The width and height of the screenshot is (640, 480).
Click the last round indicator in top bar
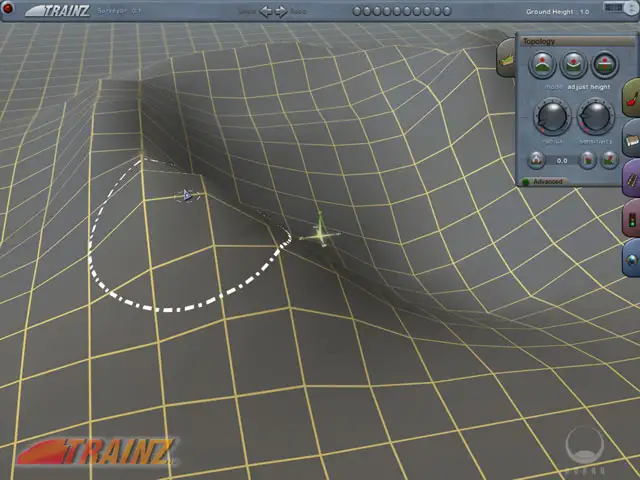447,11
